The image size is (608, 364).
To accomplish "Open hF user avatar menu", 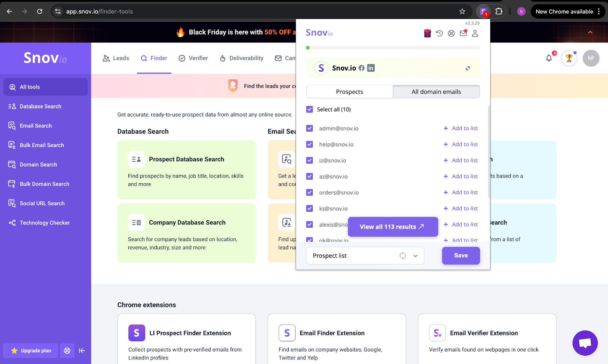I will (x=591, y=58).
